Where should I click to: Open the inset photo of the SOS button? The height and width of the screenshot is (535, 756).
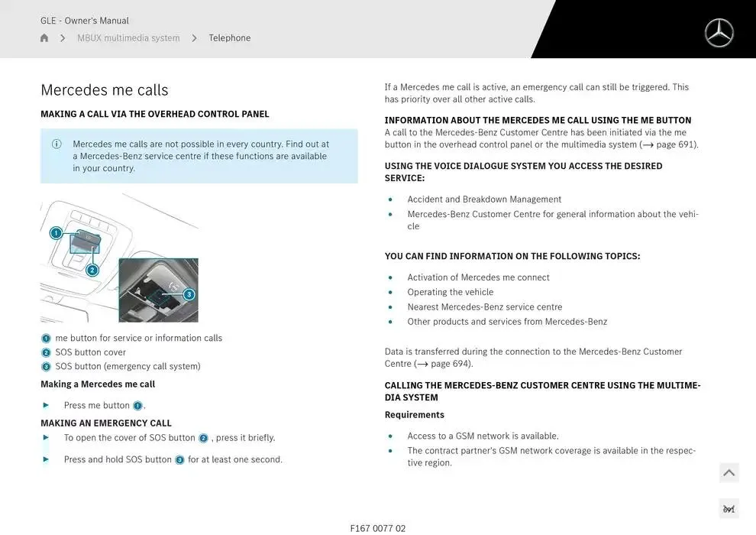[158, 290]
